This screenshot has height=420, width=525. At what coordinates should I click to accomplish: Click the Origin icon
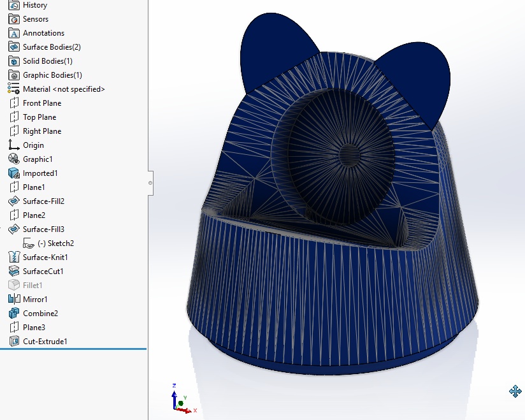pos(14,145)
